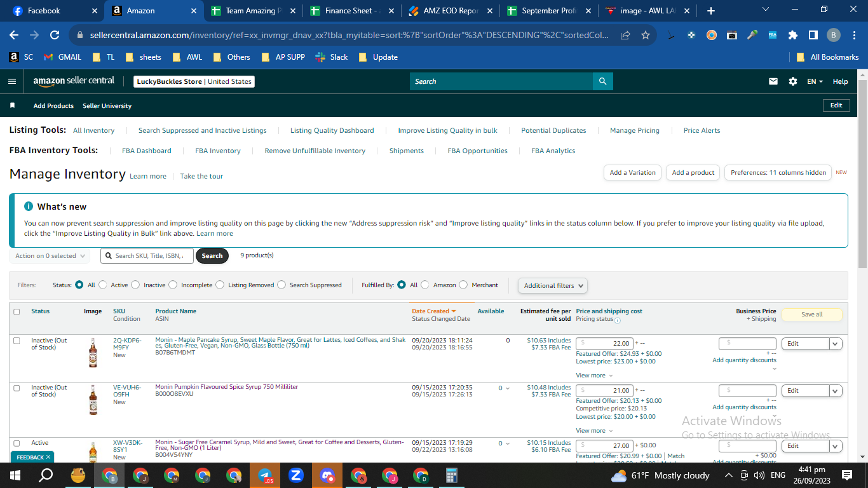Bookmark this page with the star icon
Screen dimensions: 868x488
click(646, 36)
